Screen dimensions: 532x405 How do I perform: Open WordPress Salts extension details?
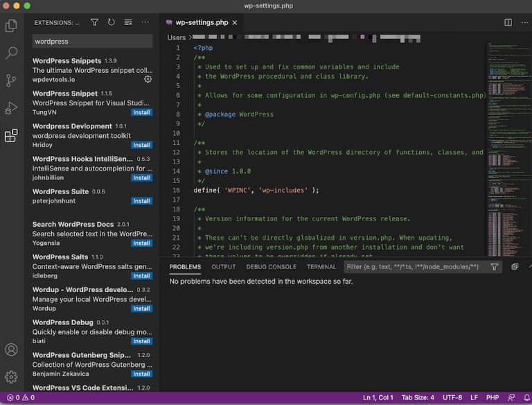click(x=92, y=266)
